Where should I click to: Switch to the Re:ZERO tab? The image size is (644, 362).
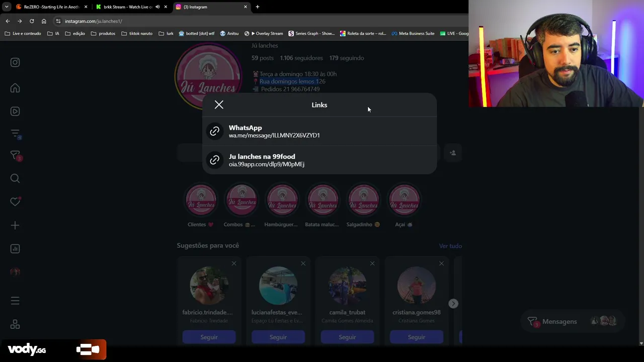coord(52,7)
